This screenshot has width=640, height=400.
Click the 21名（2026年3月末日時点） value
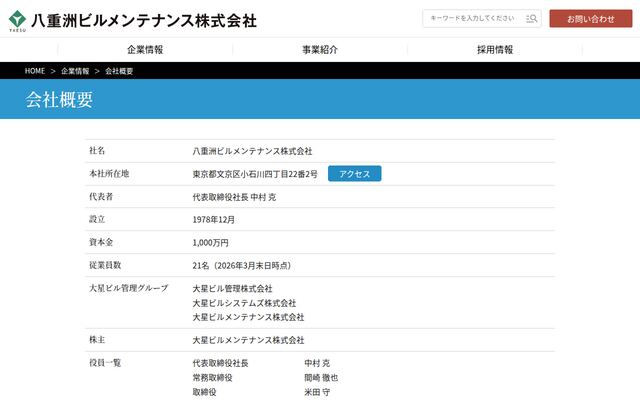243,266
